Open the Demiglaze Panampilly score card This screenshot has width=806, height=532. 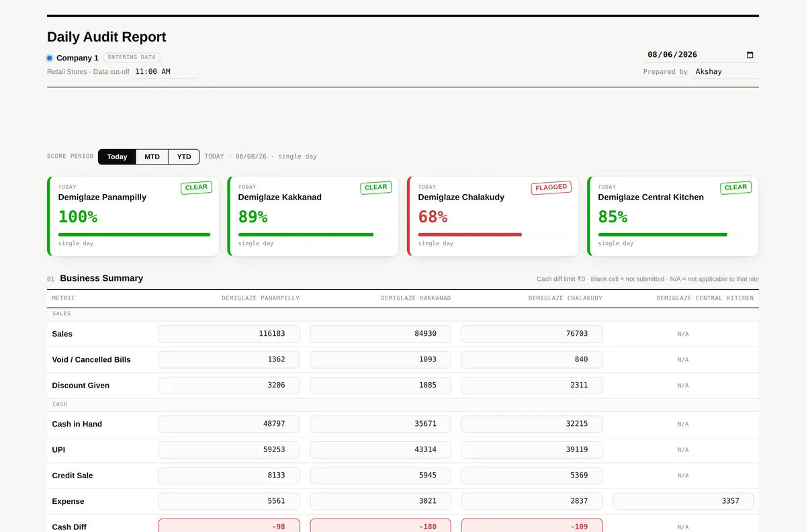tap(133, 216)
